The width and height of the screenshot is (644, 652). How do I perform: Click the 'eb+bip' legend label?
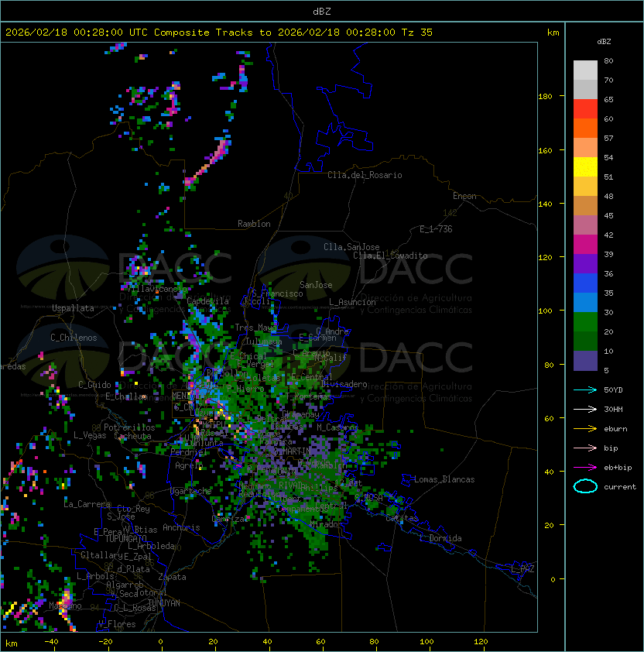click(x=618, y=468)
